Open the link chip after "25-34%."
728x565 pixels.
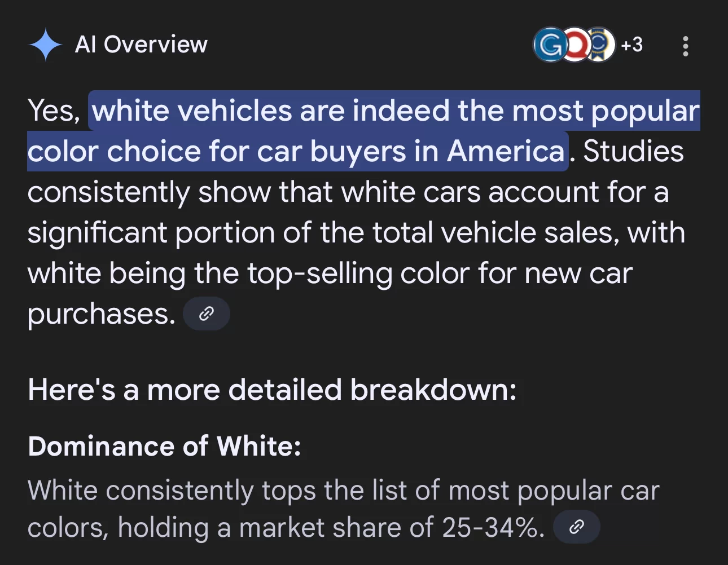[577, 527]
